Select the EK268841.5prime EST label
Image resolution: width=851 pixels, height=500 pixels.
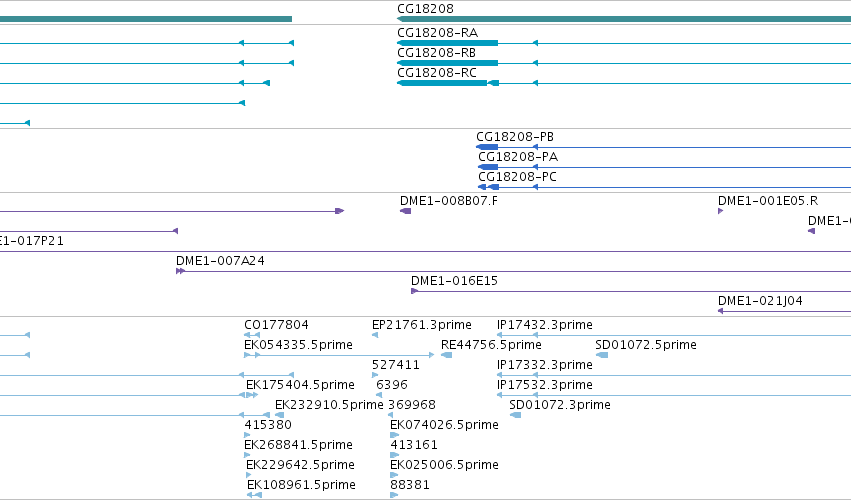[x=299, y=445]
